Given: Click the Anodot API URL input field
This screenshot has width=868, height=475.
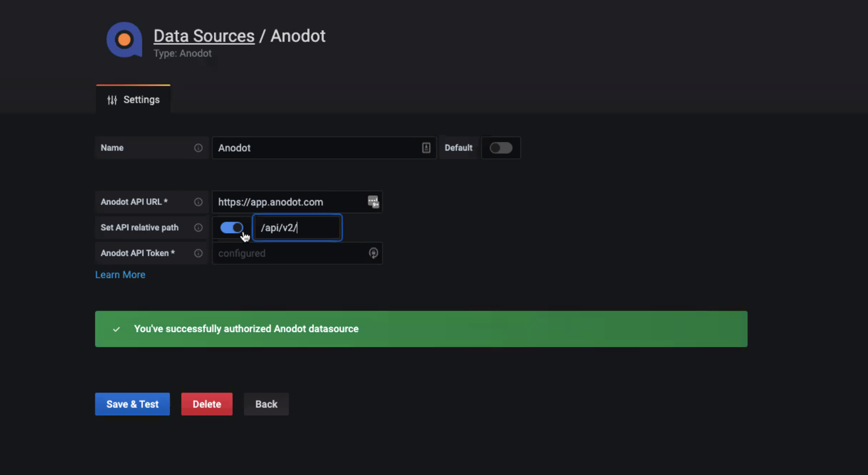Looking at the screenshot, I should 297,202.
